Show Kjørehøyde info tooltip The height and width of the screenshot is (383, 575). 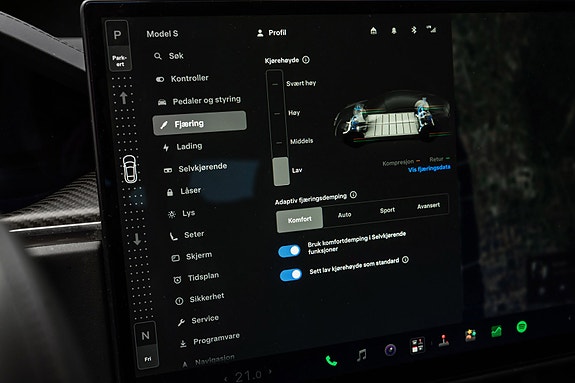pos(306,59)
